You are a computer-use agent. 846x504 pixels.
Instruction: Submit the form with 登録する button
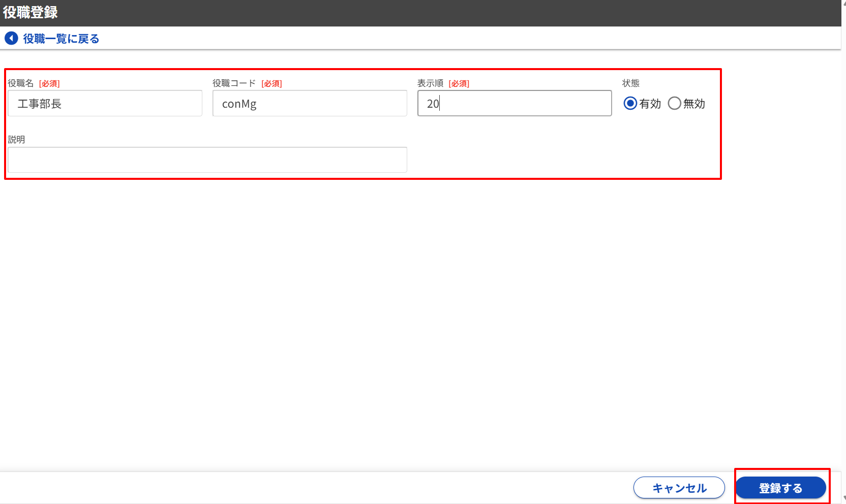coord(780,488)
